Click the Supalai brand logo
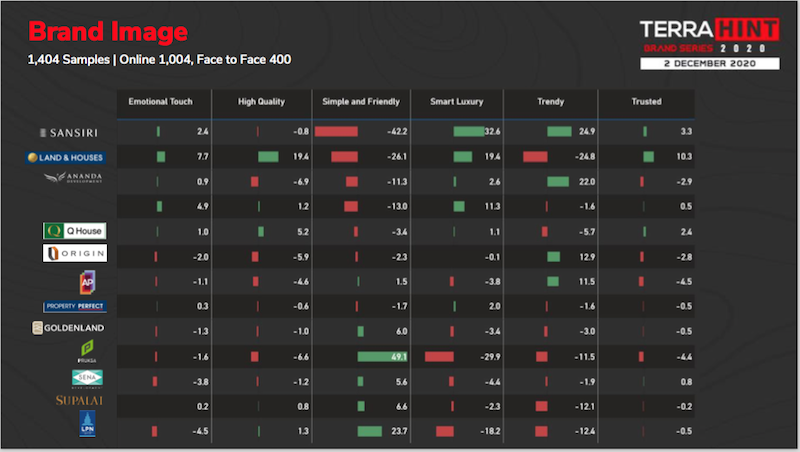The height and width of the screenshot is (452, 800). (79, 400)
